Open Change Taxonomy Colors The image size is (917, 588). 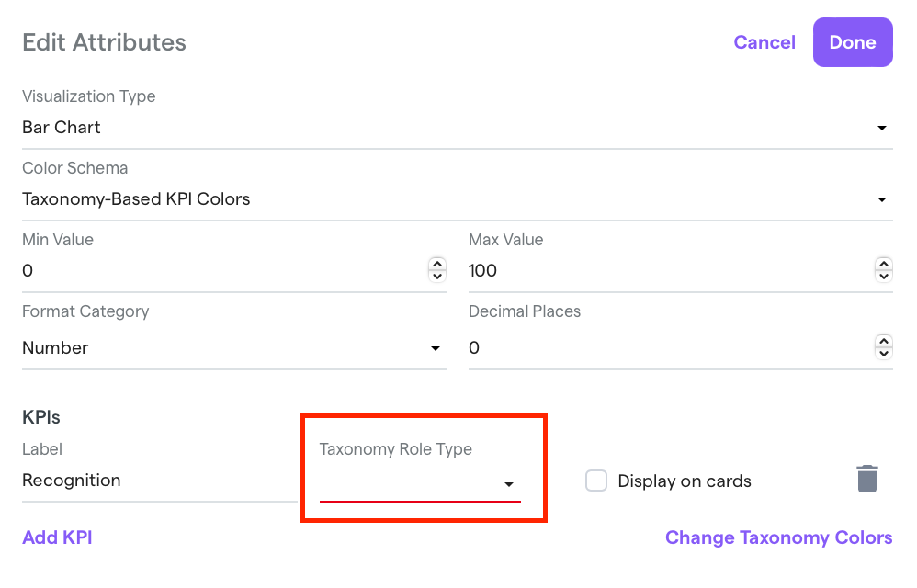[x=779, y=537]
